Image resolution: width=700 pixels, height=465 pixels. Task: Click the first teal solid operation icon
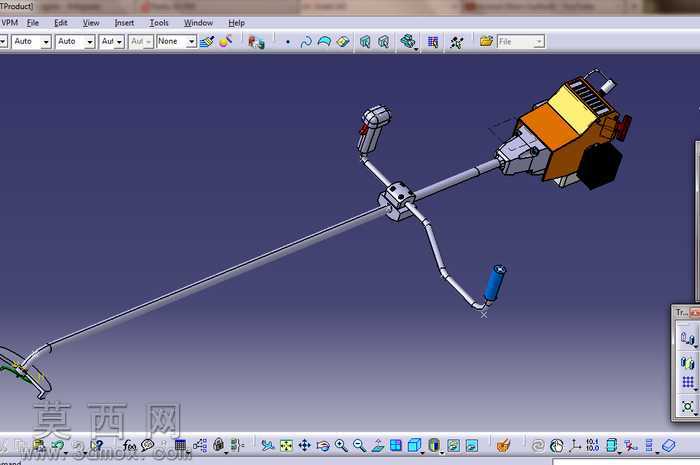point(365,42)
